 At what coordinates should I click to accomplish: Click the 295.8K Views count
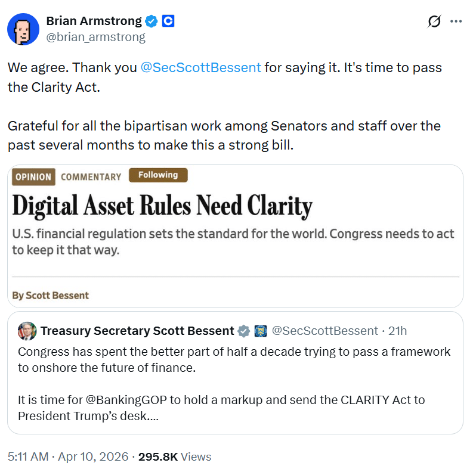tap(174, 456)
